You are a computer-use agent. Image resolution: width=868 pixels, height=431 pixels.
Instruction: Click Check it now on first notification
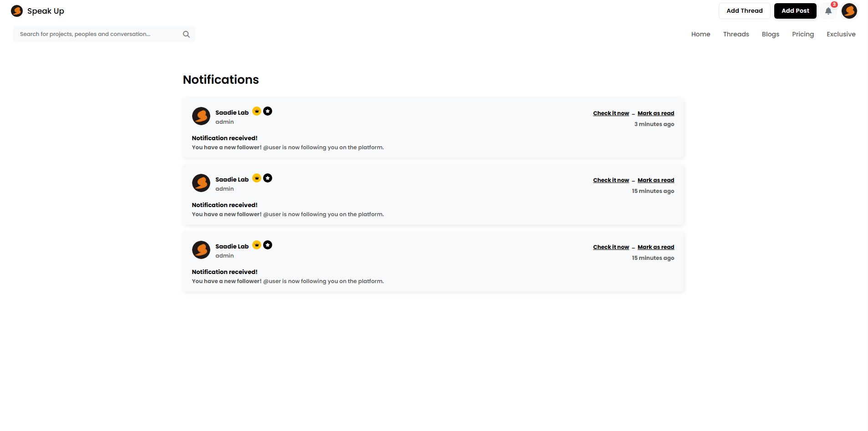coord(611,113)
